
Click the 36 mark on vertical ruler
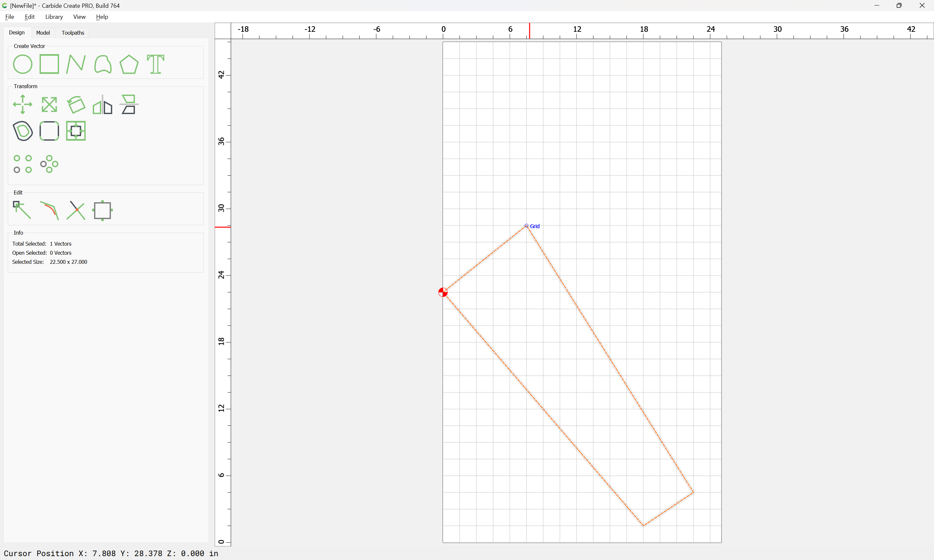[x=221, y=141]
